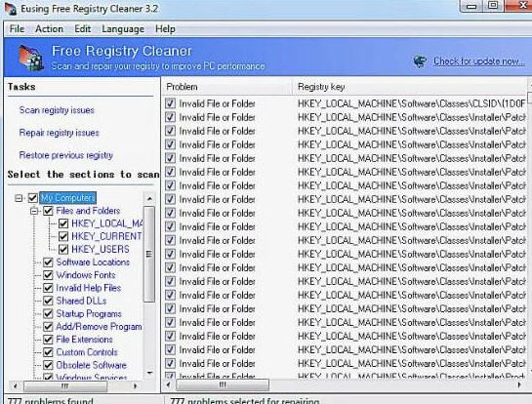Click 777 problems selected for repairing status
The image size is (532, 404).
tap(244, 401)
